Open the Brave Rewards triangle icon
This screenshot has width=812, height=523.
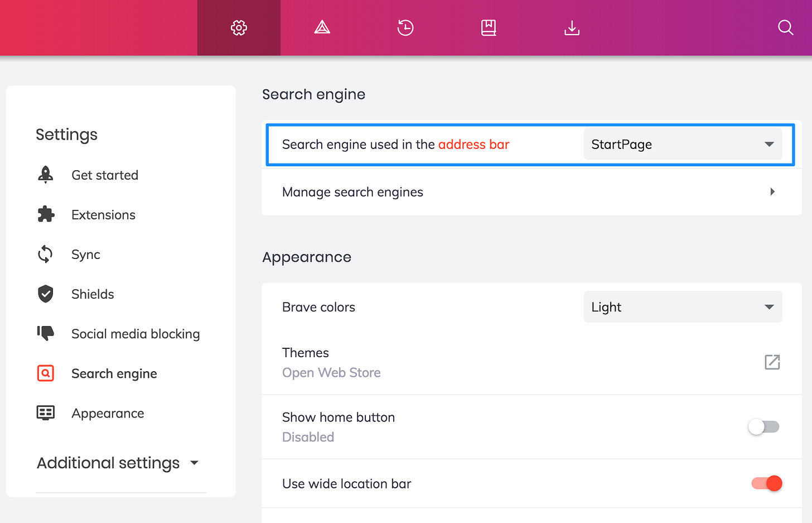(x=322, y=27)
